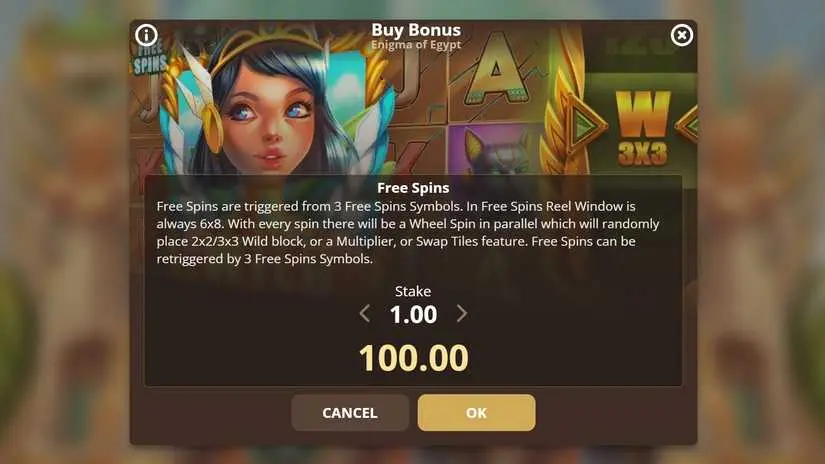Image resolution: width=825 pixels, height=464 pixels.
Task: Confirm purchase with the OK button
Action: [x=476, y=412]
